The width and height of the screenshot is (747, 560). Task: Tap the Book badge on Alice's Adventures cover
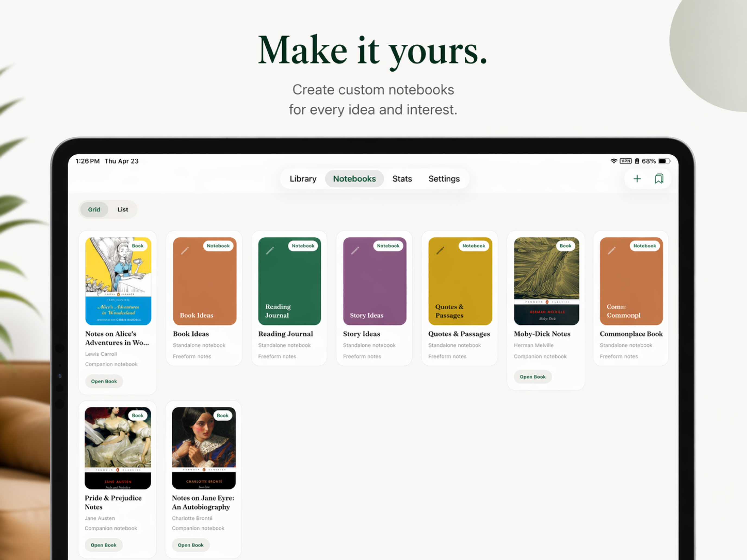coord(138,246)
